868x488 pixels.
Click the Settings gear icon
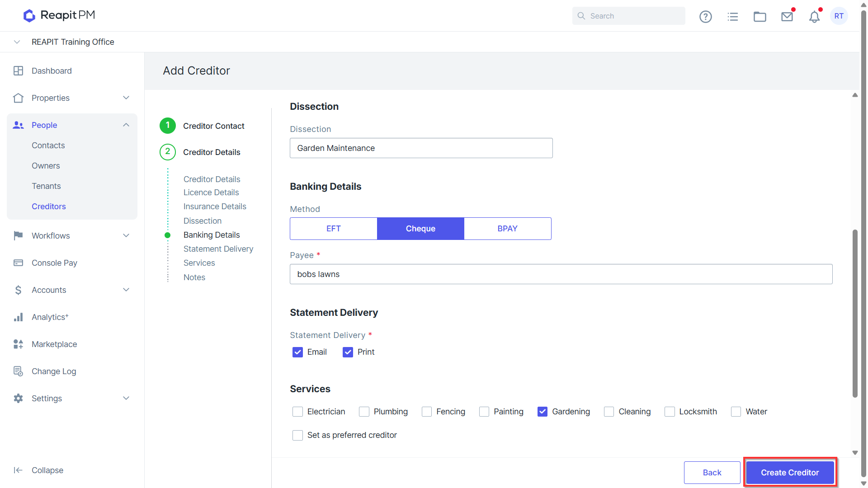[x=18, y=399]
